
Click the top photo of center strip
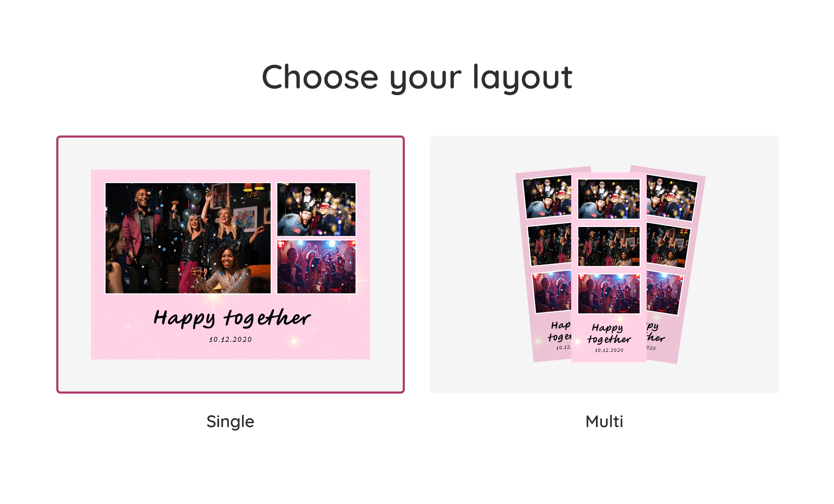coord(609,199)
